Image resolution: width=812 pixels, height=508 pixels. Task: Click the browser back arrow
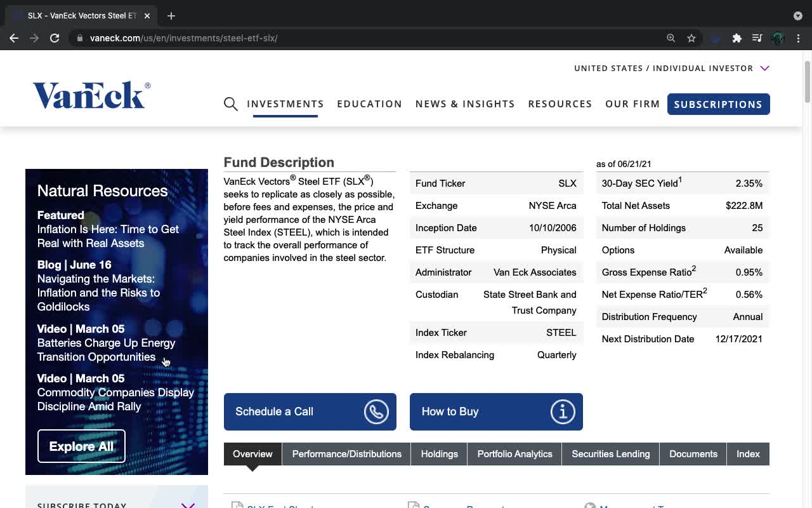tap(14, 38)
